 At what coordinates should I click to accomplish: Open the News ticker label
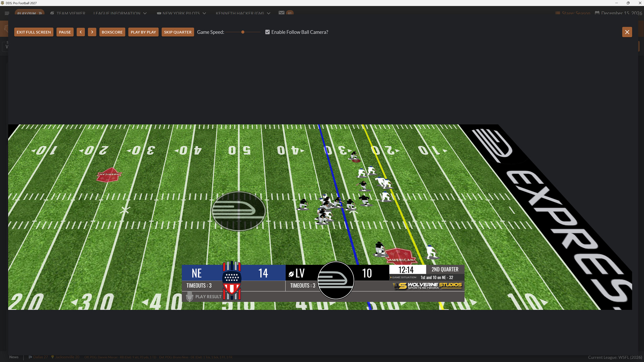point(14,357)
